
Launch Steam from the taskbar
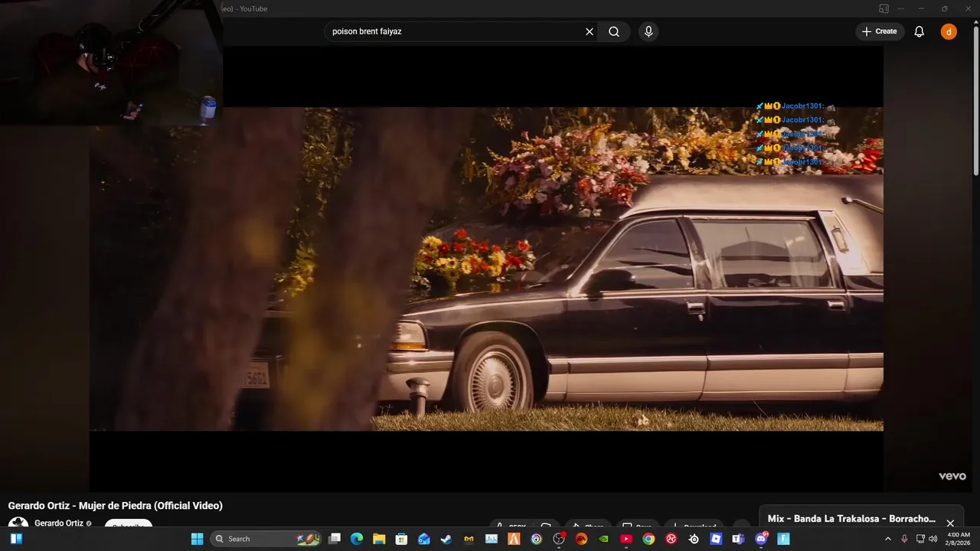(x=446, y=539)
